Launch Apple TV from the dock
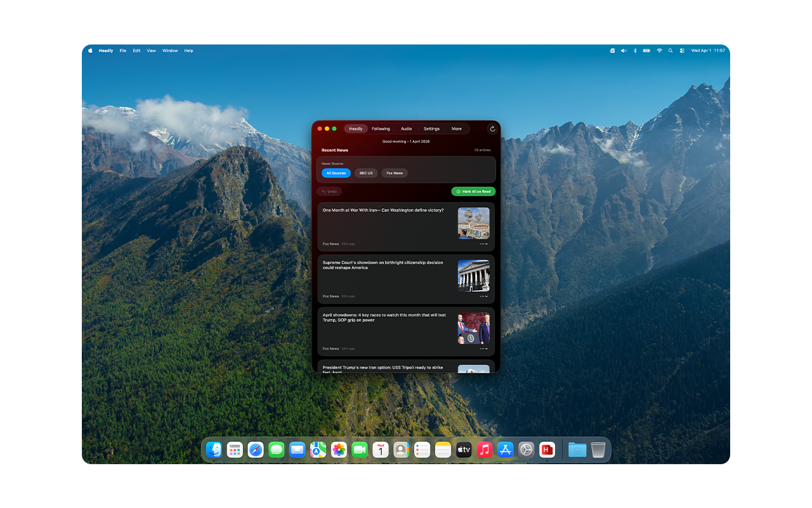812x508 pixels. point(464,450)
